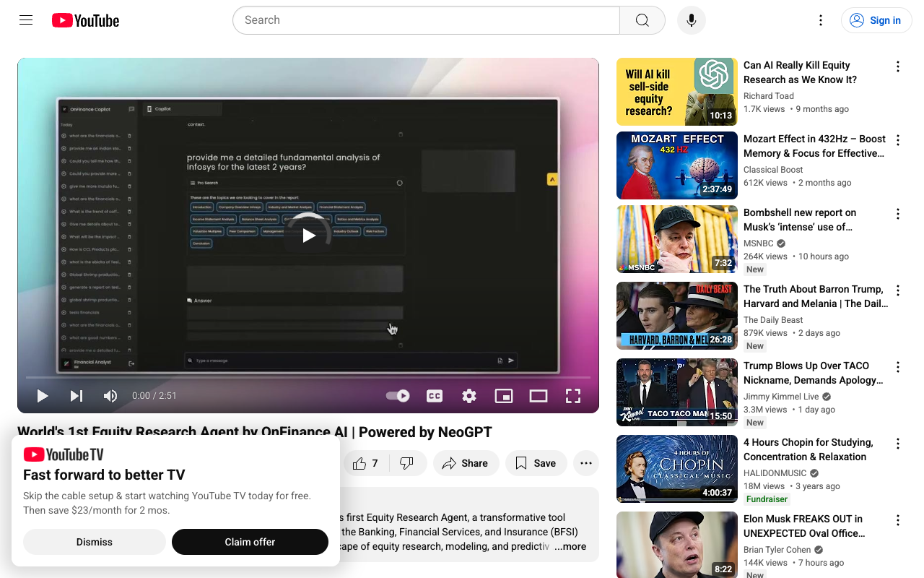Dislike the video
Screen dimensions: 924x578
[x=407, y=463]
